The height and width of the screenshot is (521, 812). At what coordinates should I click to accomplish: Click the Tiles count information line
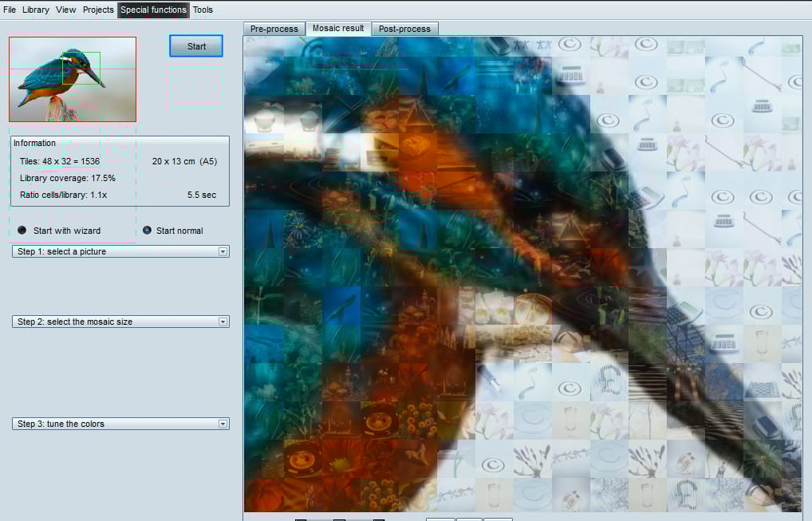click(x=60, y=162)
